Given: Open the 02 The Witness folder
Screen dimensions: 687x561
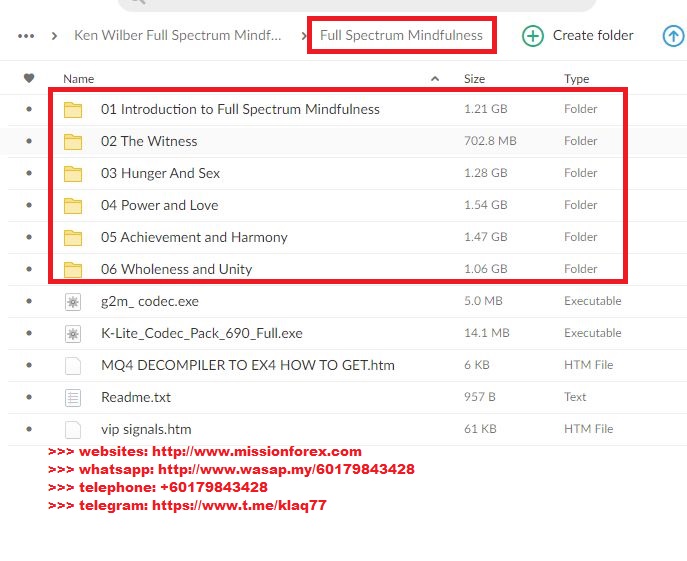Looking at the screenshot, I should click(x=149, y=141).
